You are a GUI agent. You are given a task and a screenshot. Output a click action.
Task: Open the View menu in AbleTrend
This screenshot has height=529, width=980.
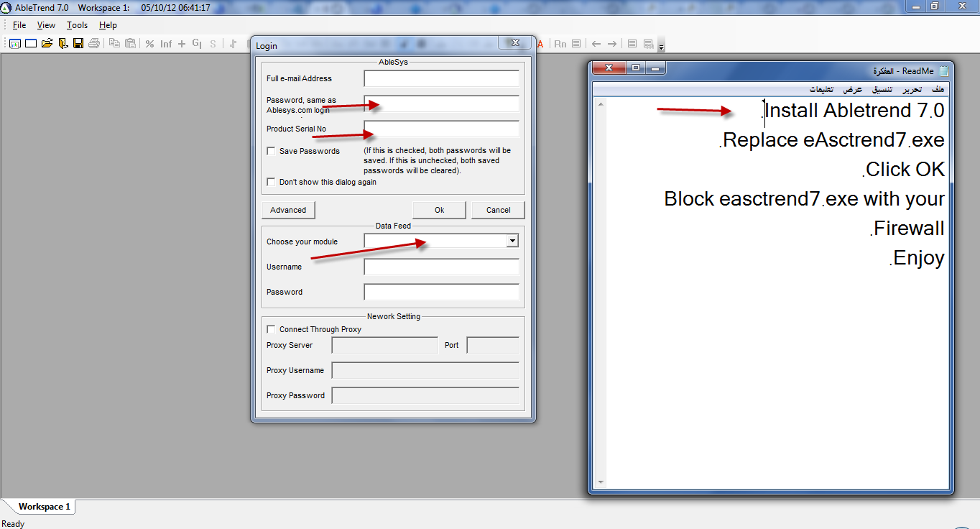[46, 25]
